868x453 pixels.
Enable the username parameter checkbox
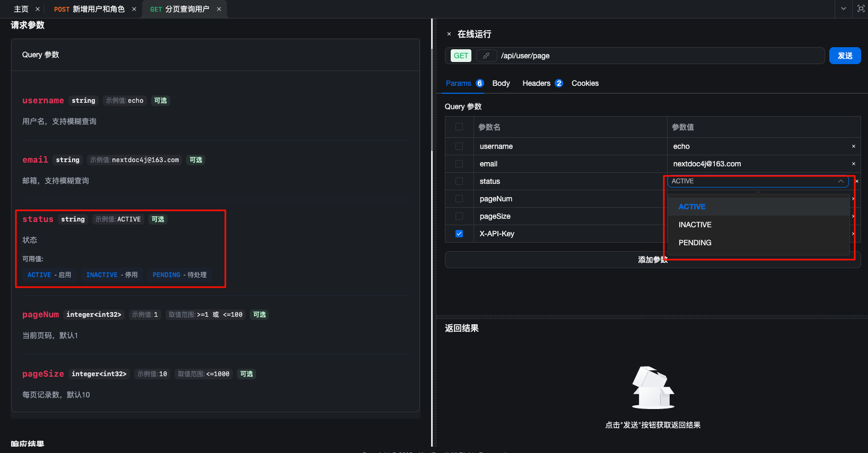[x=459, y=146]
